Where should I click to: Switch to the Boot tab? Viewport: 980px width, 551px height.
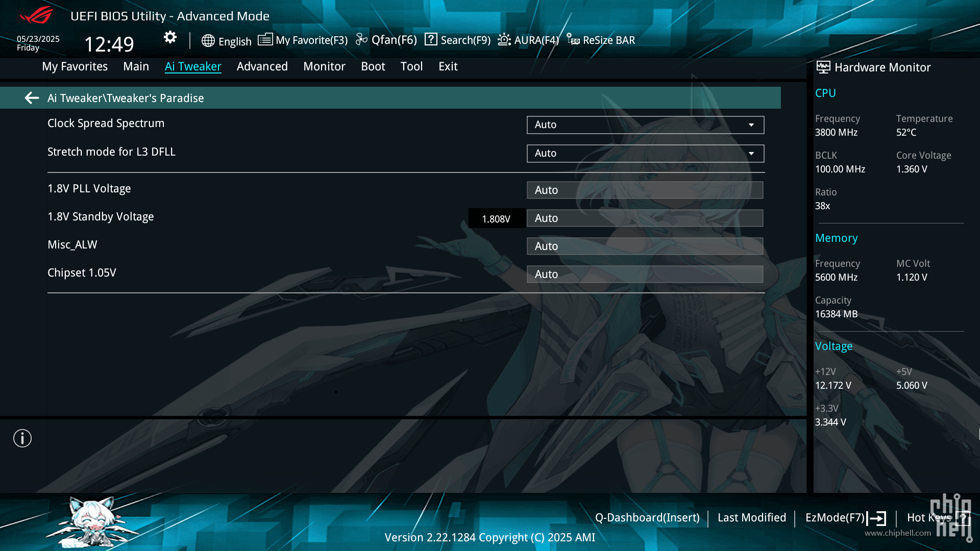coord(373,66)
